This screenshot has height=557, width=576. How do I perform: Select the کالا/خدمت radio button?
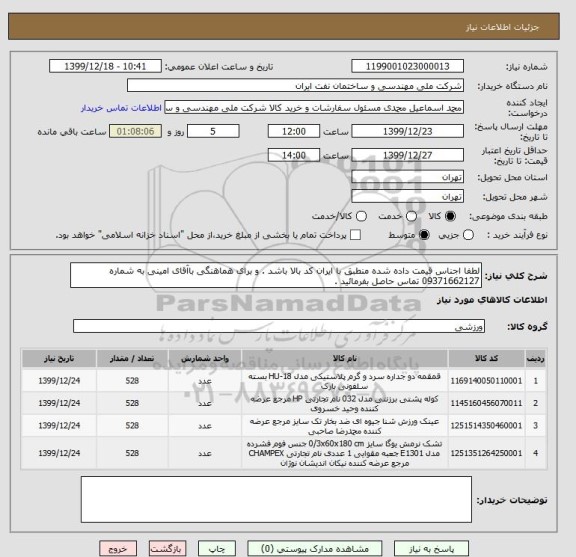coord(361,216)
